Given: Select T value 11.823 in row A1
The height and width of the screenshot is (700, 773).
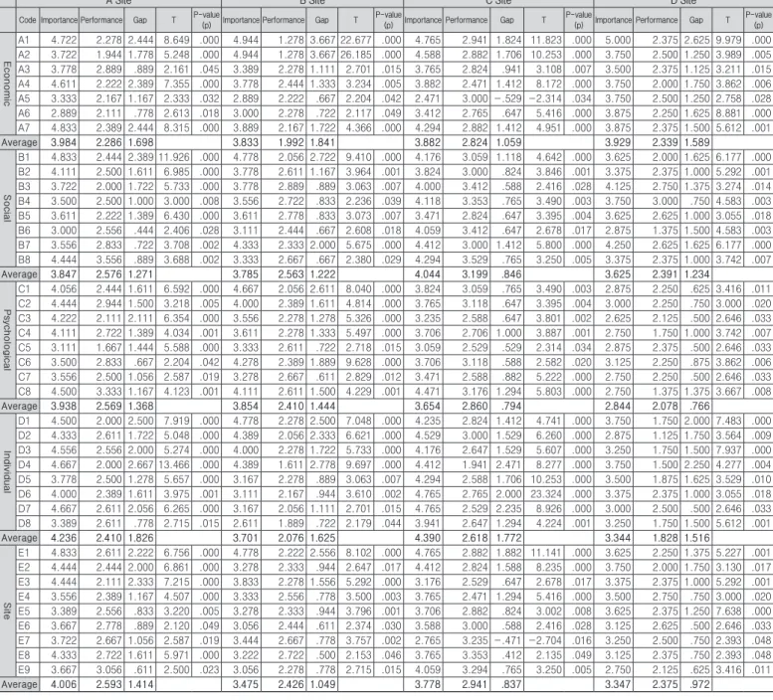Looking at the screenshot, I should (x=546, y=40).
